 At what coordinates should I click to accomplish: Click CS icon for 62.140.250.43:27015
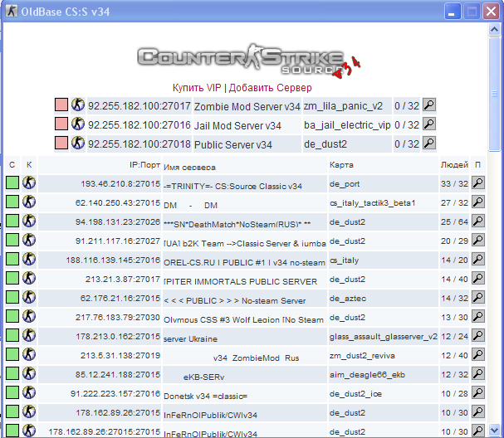[29, 202]
